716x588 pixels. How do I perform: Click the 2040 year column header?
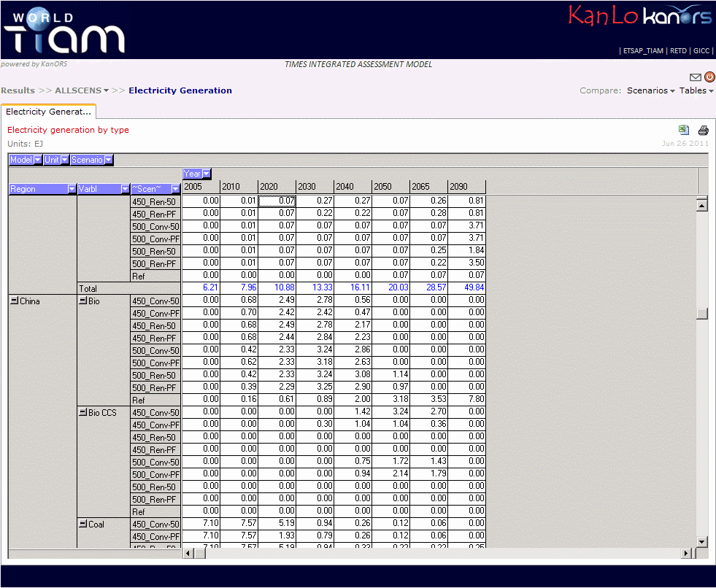point(353,187)
